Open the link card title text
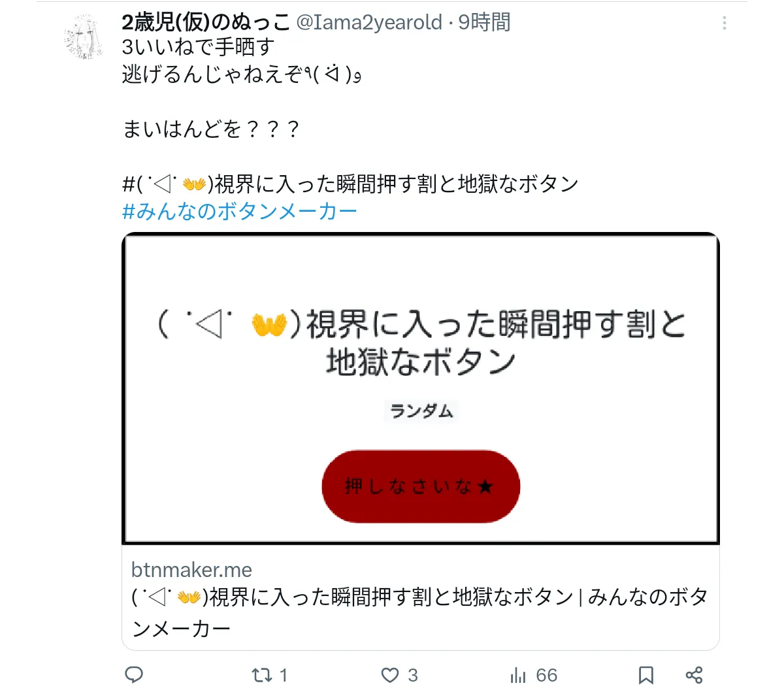 tap(420, 612)
